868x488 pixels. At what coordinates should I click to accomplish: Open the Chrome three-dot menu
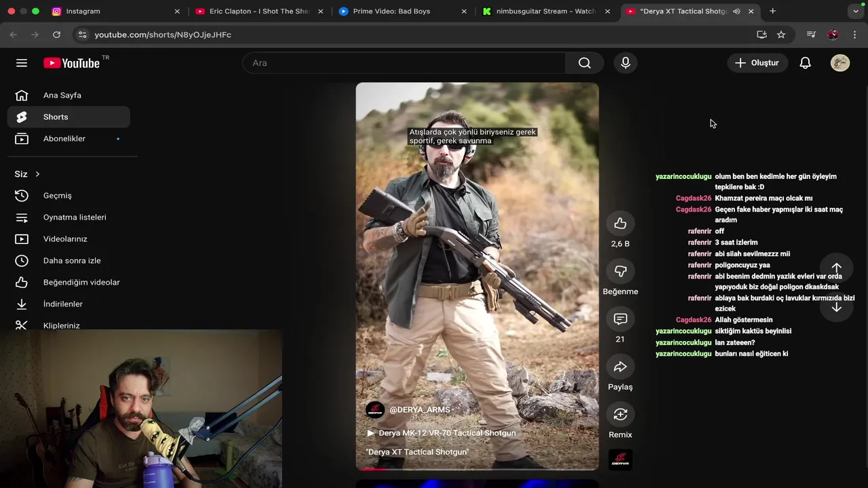[854, 35]
